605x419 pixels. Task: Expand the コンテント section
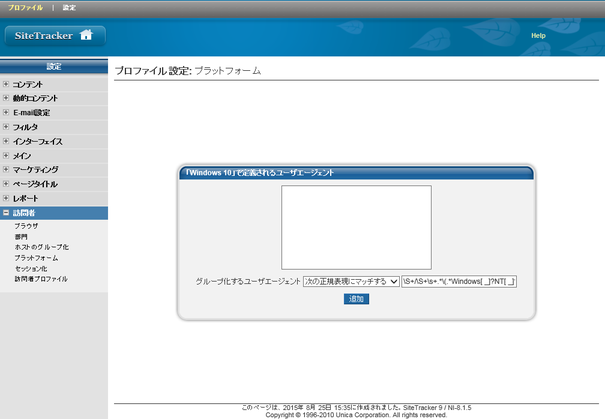6,84
